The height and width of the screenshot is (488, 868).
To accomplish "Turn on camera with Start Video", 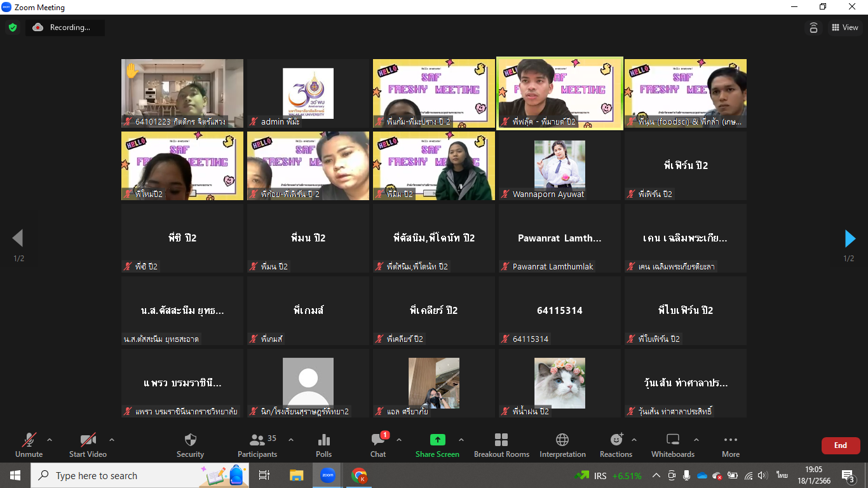I will click(x=88, y=445).
